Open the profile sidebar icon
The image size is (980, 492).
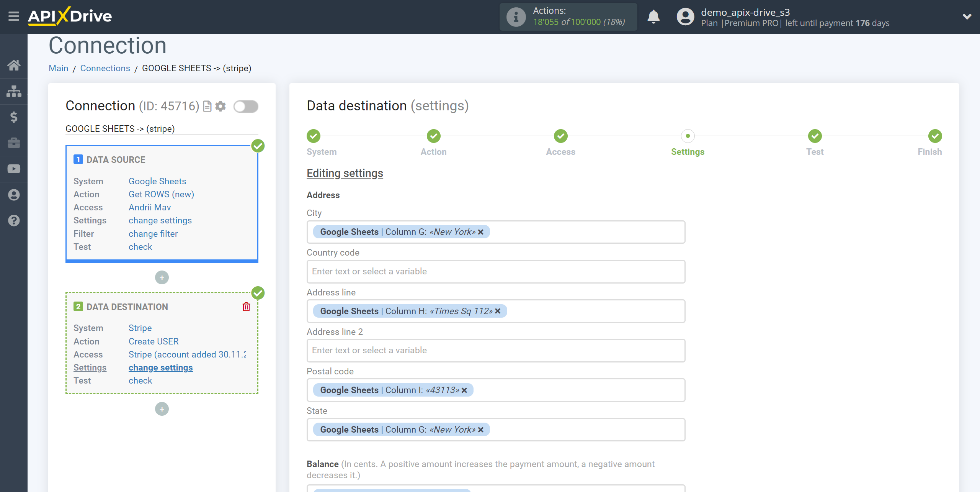14,195
